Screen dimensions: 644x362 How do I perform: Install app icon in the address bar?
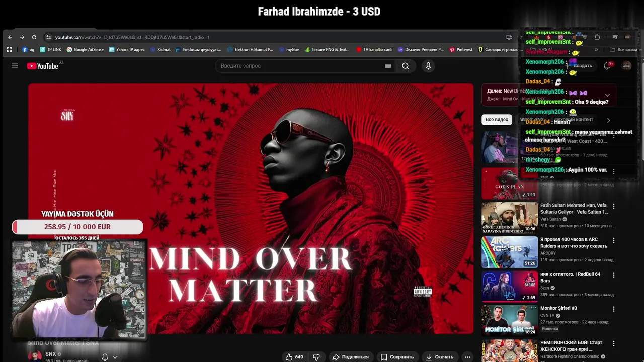coord(509,37)
